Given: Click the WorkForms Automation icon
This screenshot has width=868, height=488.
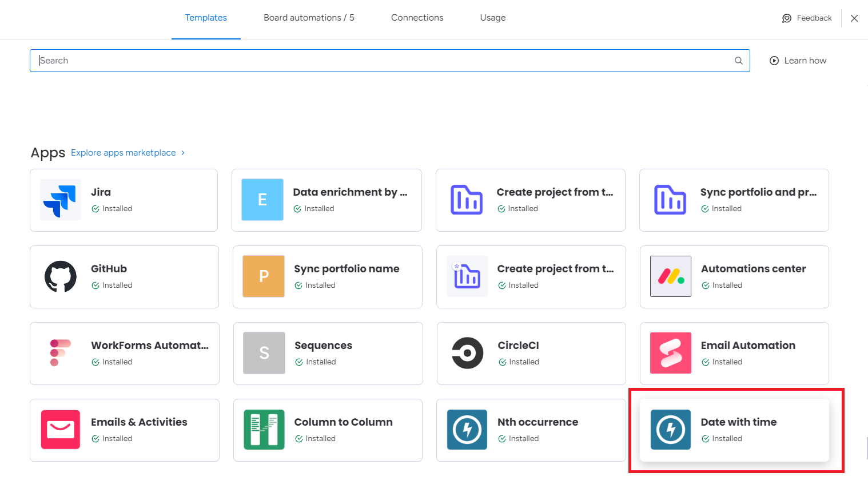Looking at the screenshot, I should 61,353.
